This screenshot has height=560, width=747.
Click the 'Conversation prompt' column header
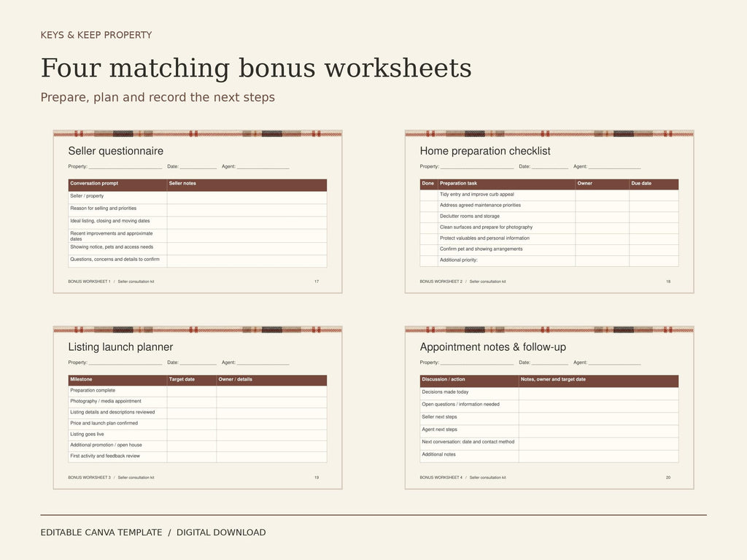(x=117, y=184)
